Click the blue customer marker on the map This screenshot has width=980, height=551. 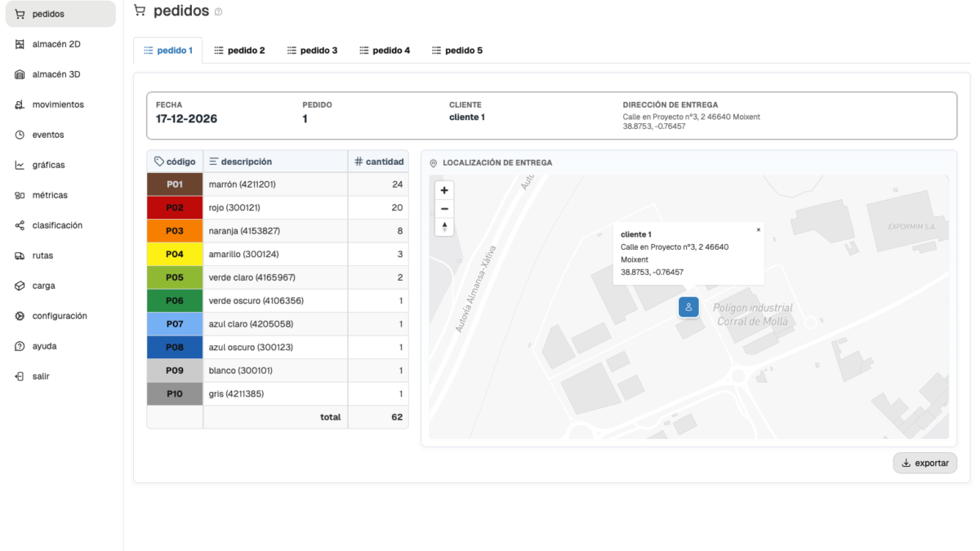click(688, 307)
